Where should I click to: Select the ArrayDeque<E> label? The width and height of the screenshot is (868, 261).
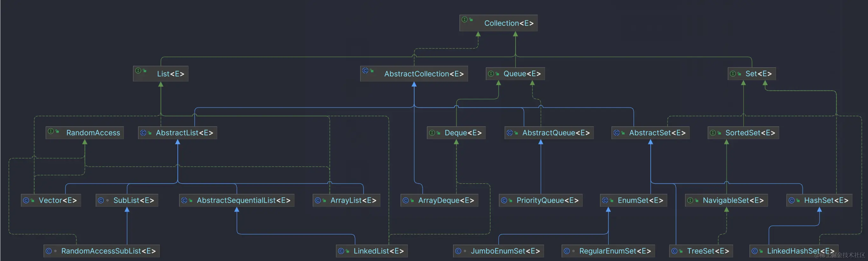pos(446,200)
